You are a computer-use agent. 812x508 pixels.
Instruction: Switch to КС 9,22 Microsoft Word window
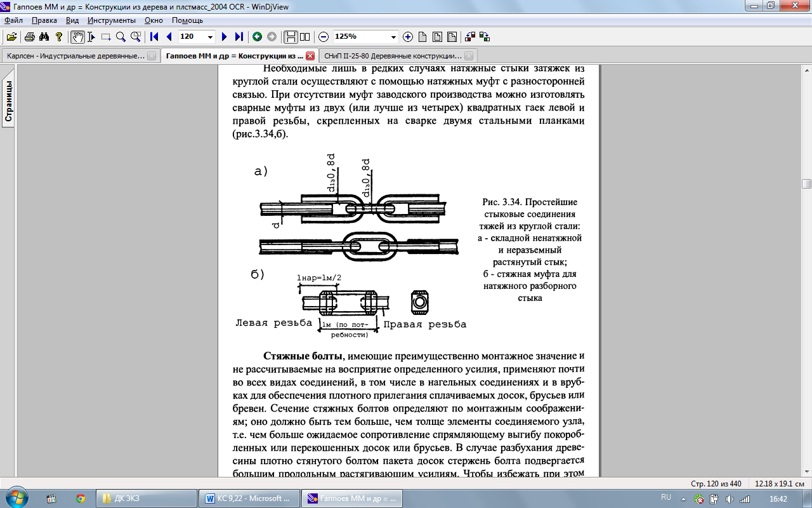click(248, 498)
